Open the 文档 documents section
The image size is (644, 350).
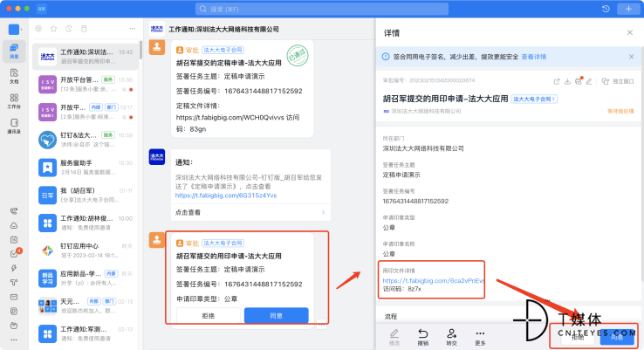pos(14,76)
